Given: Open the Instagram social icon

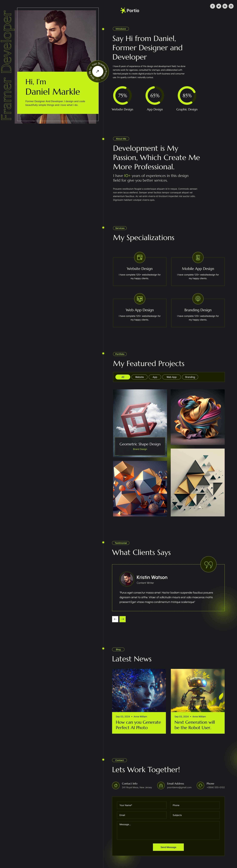Looking at the screenshot, I should pos(231,6).
